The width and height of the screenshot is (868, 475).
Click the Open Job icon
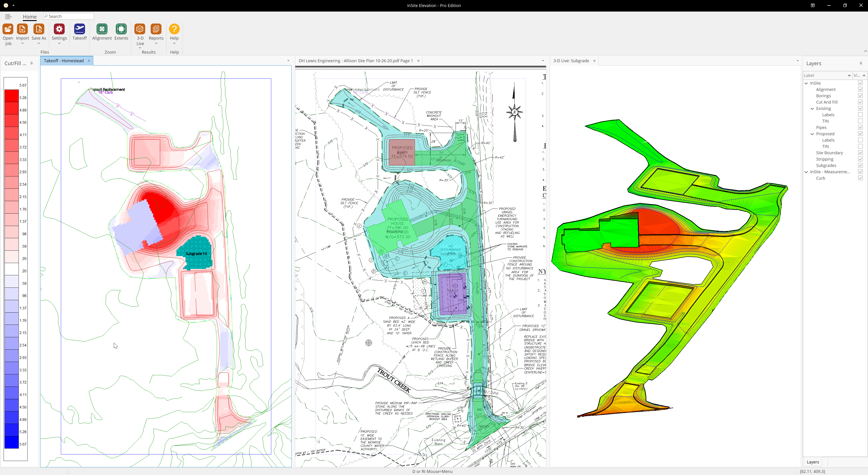pos(8,29)
